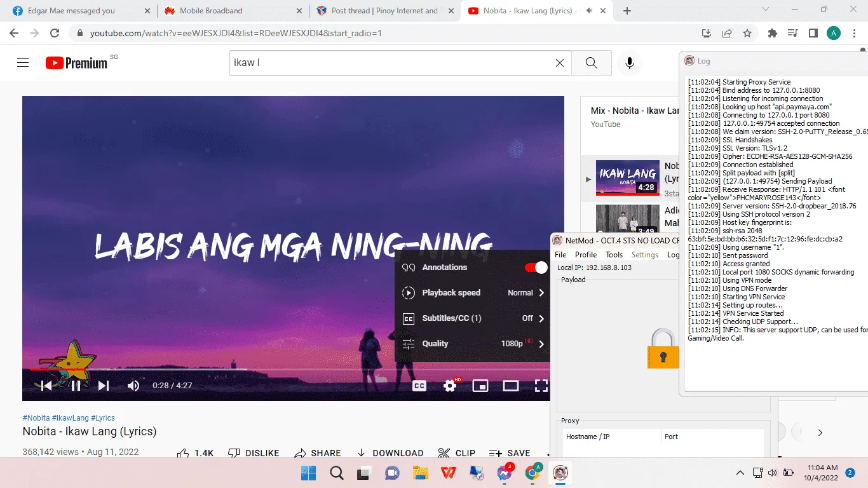Viewport: 868px width, 488px height.
Task: Open the taskbar clock and calendar
Action: (x=822, y=473)
